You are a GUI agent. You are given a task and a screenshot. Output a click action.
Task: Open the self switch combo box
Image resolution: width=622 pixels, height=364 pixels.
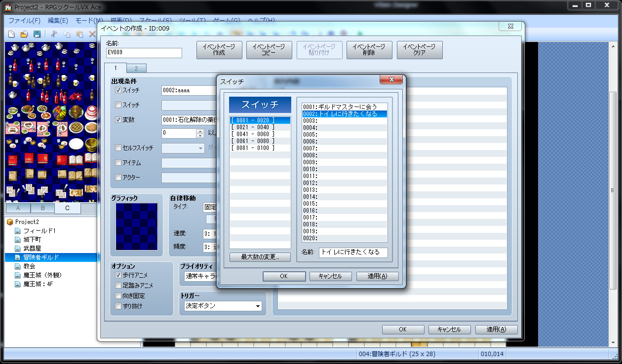183,148
